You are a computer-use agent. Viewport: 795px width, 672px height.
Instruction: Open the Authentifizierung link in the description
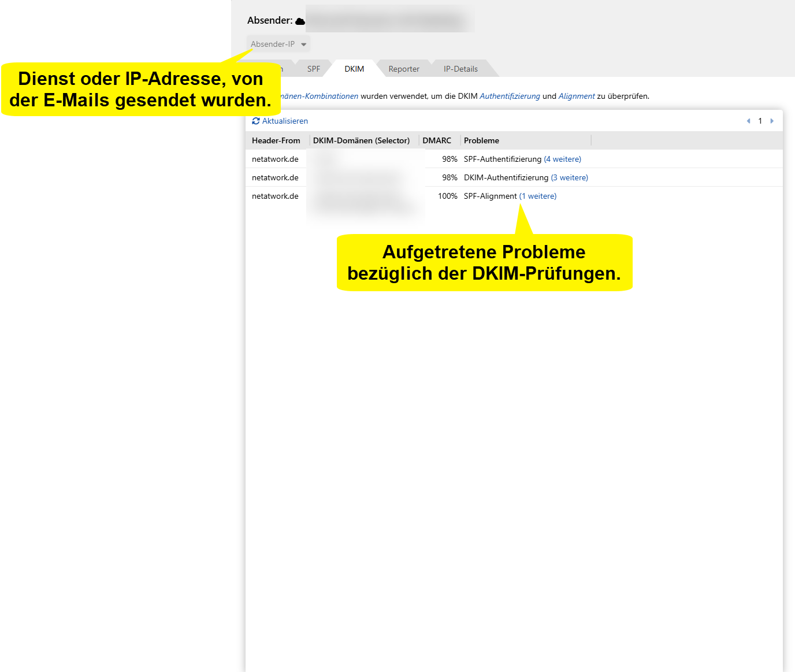coord(510,96)
